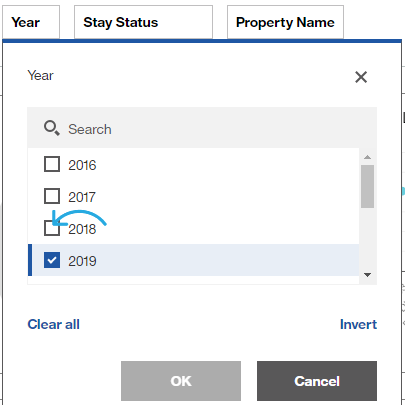The width and height of the screenshot is (405, 405).
Task: Check the 2016 checkbox
Action: point(52,164)
